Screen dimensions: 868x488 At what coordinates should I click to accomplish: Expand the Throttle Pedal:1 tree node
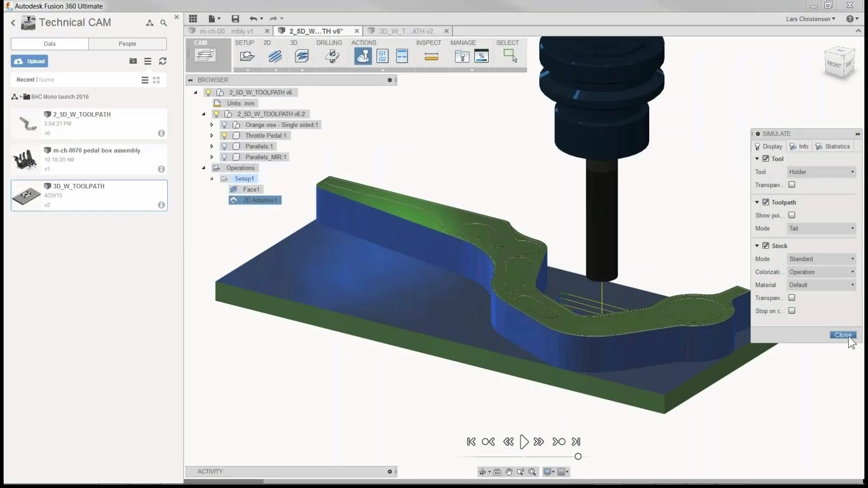point(212,136)
